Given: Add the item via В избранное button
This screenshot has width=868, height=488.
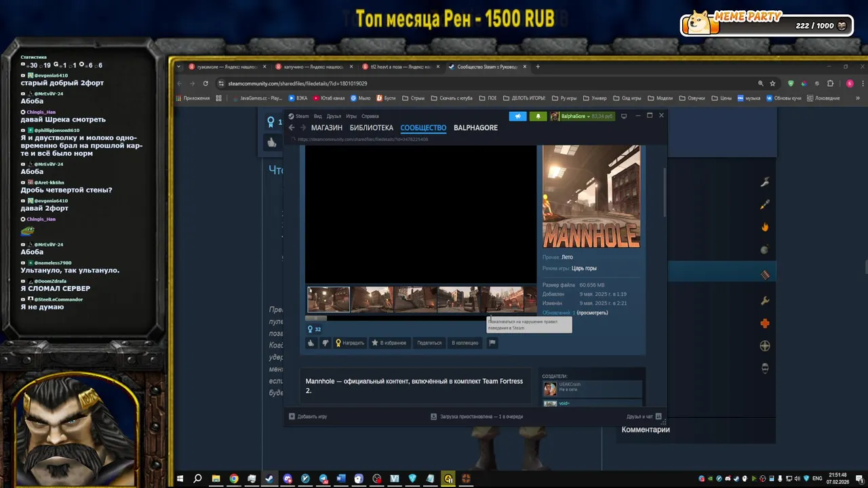Looking at the screenshot, I should point(389,343).
